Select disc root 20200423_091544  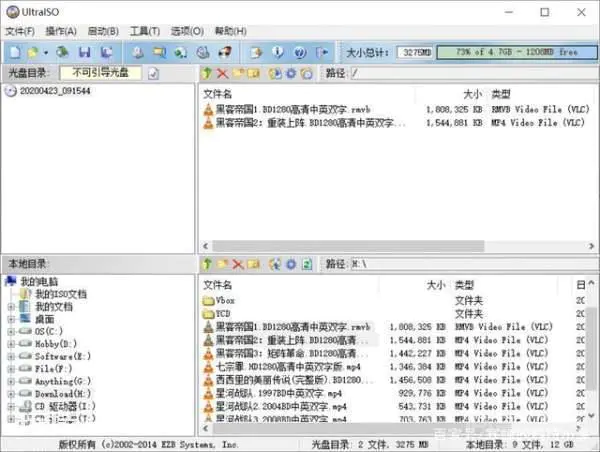pyautogui.click(x=55, y=91)
